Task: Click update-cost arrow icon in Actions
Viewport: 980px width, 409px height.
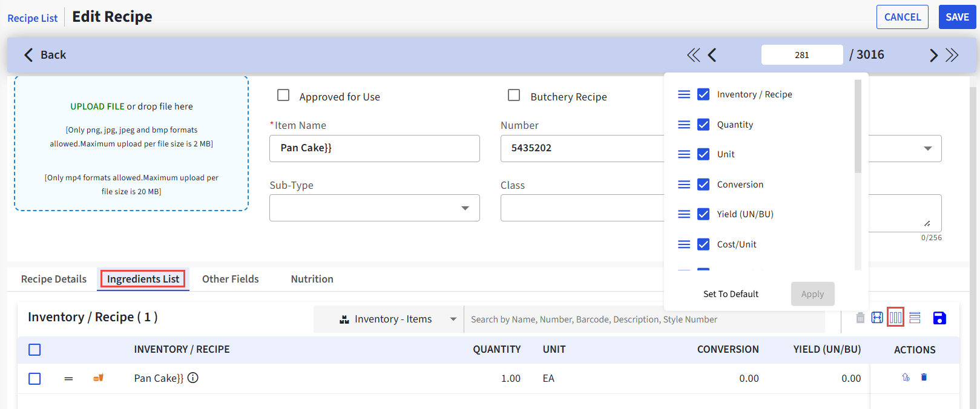Action: click(906, 378)
